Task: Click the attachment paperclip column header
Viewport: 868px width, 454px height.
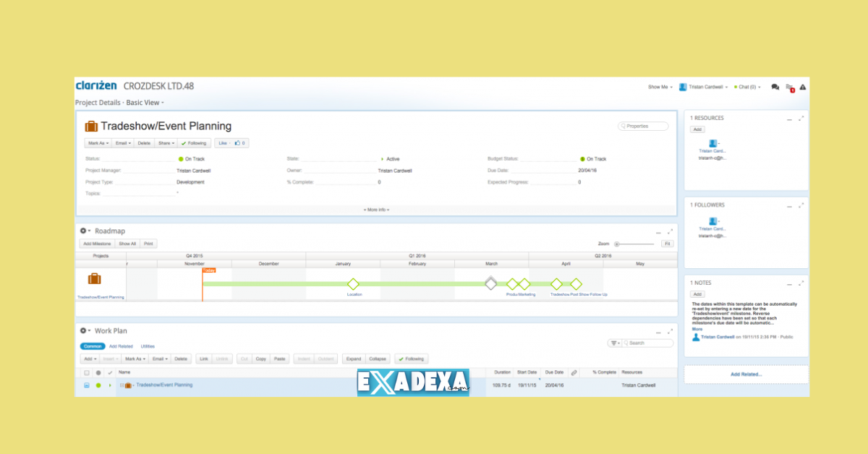Action: [574, 372]
